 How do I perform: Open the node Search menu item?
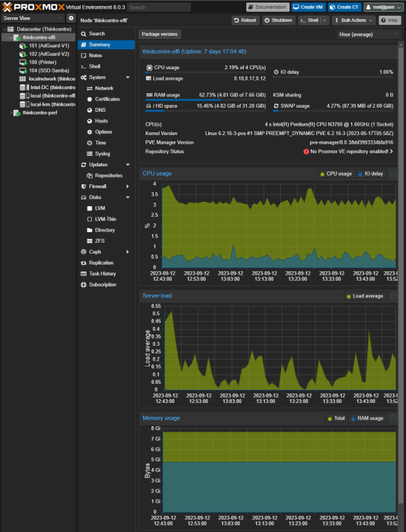106,34
